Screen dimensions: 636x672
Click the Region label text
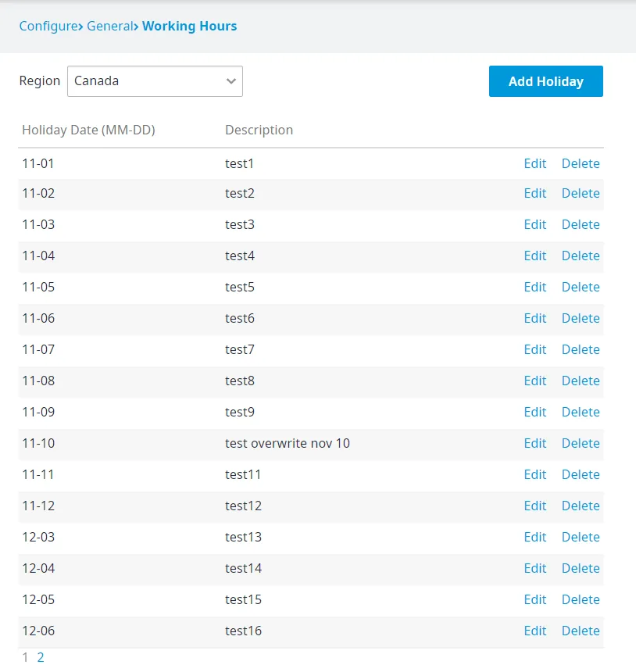(39, 81)
